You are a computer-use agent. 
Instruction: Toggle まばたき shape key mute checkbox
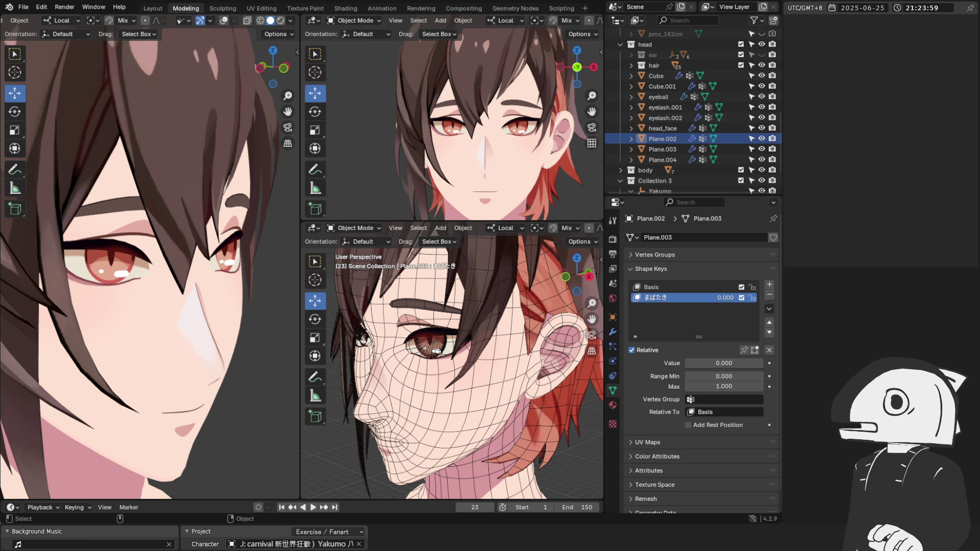point(742,297)
